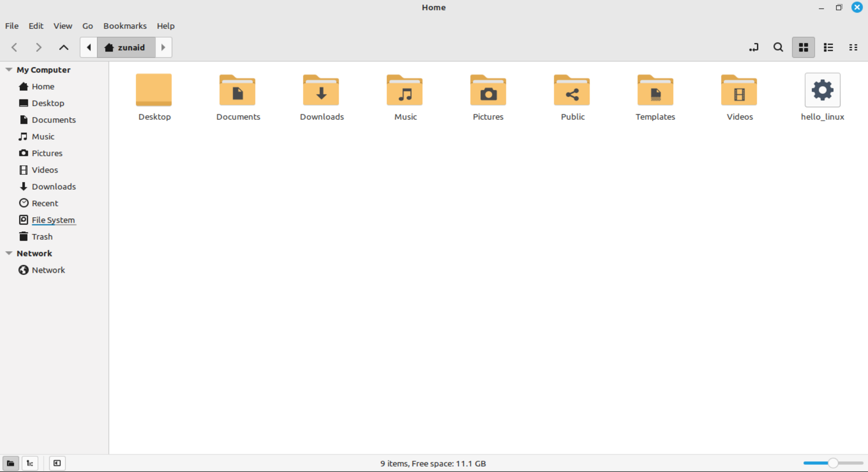Switch to icon view mode
The height and width of the screenshot is (472, 868).
tap(803, 47)
